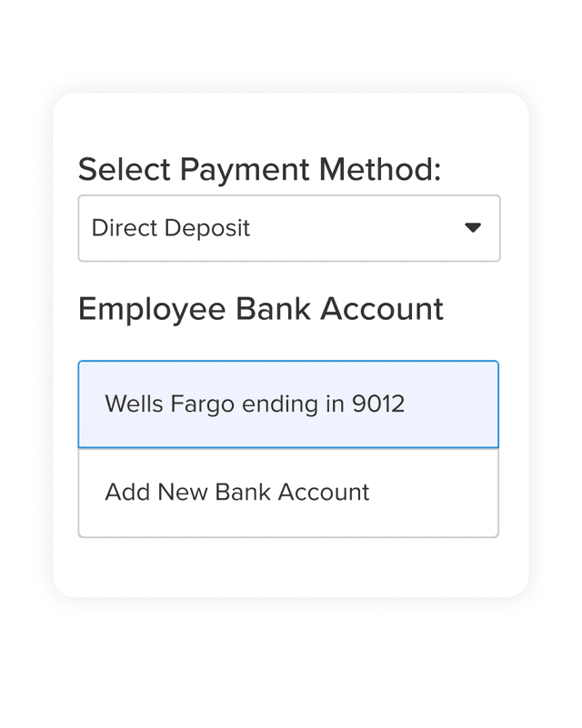Select the first option under Employee Bank Account

288,404
